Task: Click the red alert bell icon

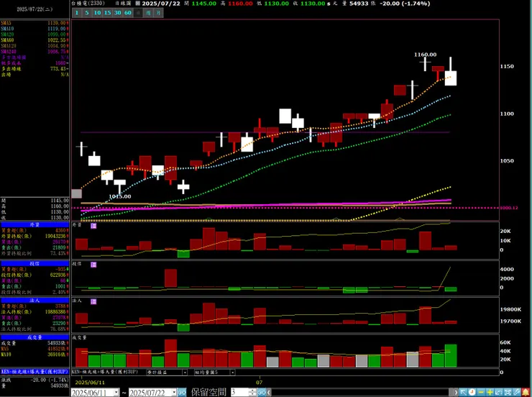Action: (x=526, y=392)
